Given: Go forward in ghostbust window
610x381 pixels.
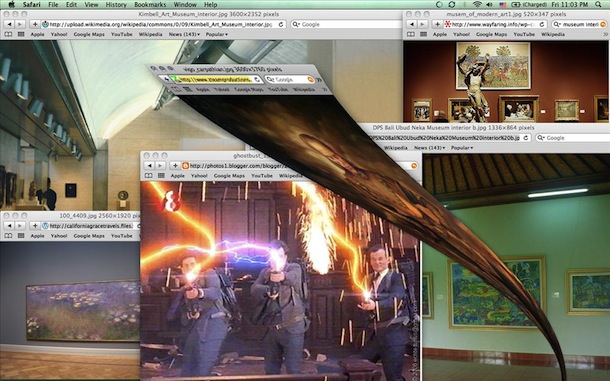Looking at the screenshot, I should click(x=160, y=166).
